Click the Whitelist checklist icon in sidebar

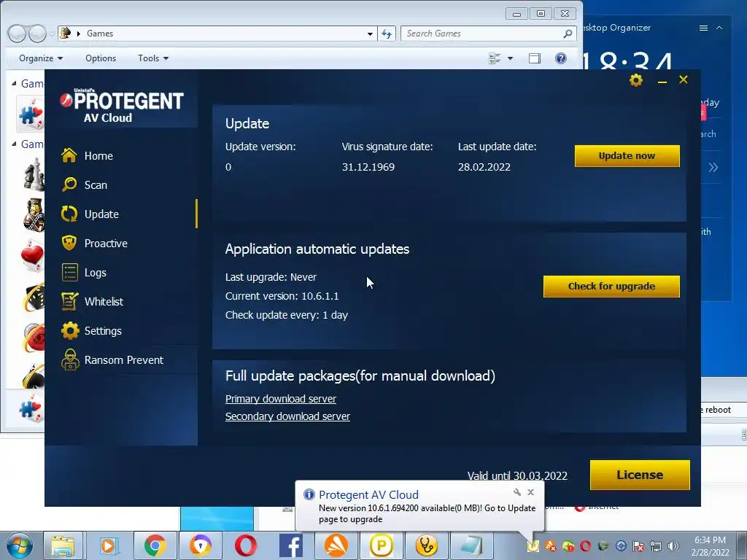69,301
